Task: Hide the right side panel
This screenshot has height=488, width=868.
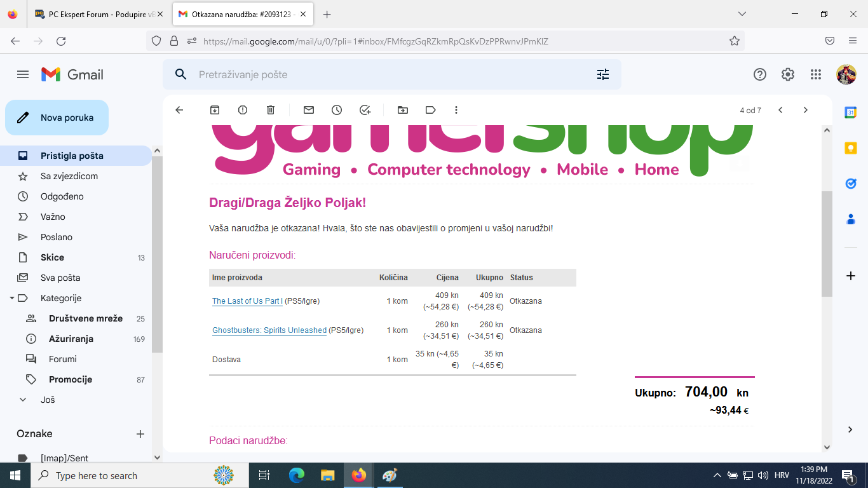Action: 850,430
